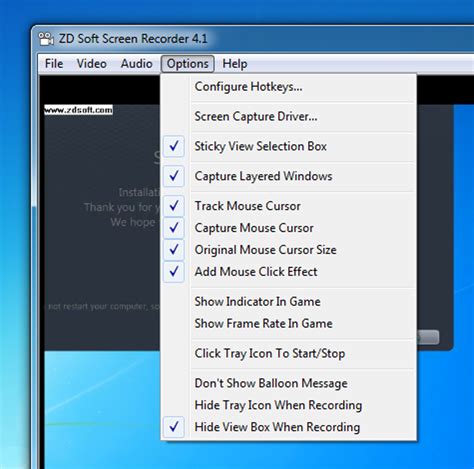The image size is (474, 469).
Task: Open Screen Capture Driver... settings
Action: 288,116
